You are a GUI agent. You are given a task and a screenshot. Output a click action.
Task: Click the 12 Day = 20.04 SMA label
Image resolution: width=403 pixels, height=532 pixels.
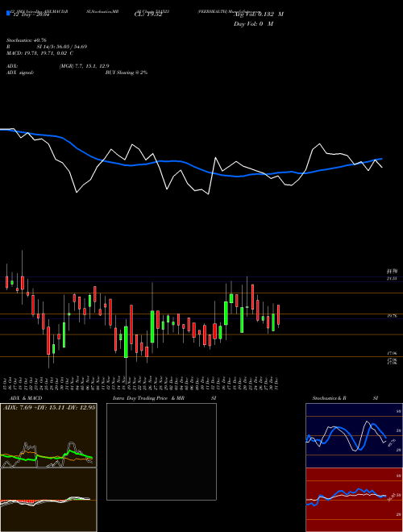point(31,15)
